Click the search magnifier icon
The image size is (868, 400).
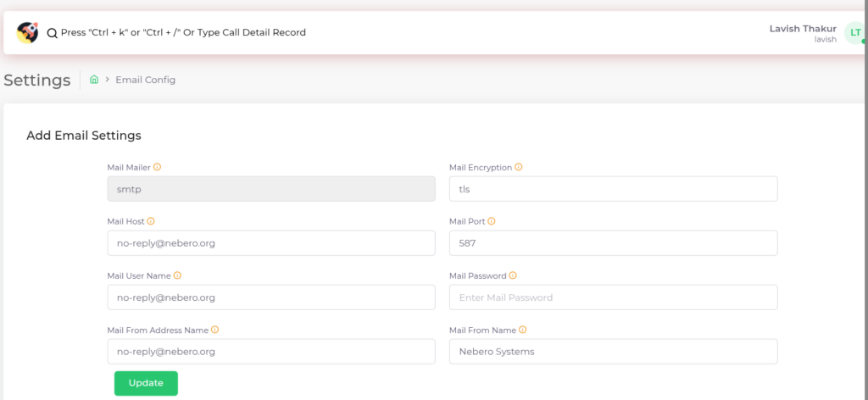52,33
